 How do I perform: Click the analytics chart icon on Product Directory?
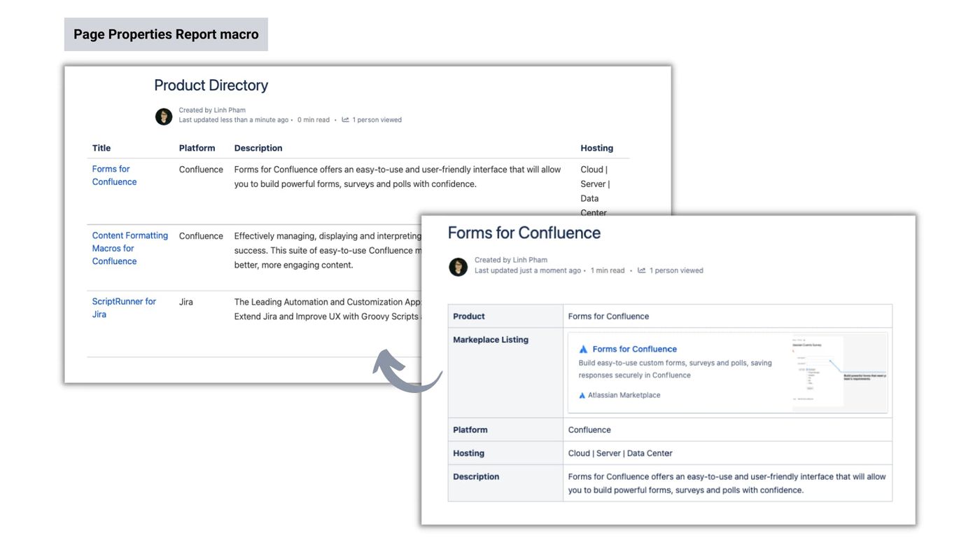pyautogui.click(x=344, y=119)
